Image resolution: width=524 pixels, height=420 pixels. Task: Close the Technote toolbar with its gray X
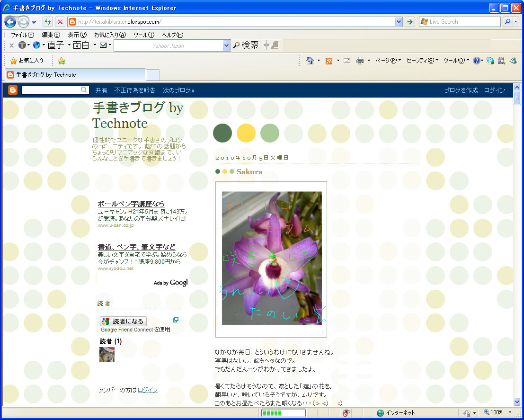[x=11, y=45]
